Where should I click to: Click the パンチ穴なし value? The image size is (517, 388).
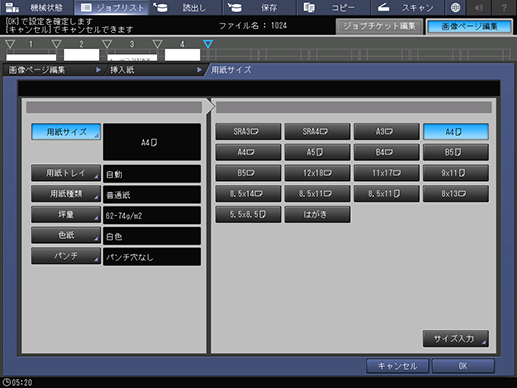[x=152, y=257]
